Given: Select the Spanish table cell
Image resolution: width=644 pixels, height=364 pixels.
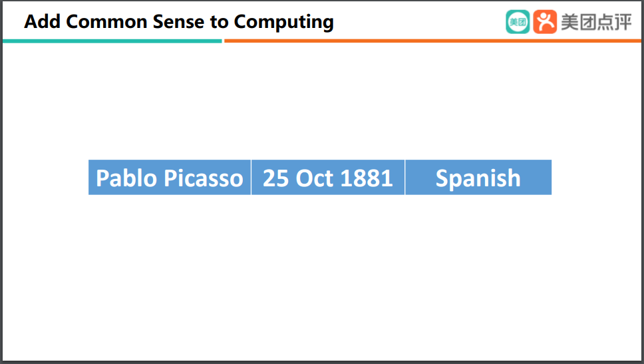Looking at the screenshot, I should point(478,178).
